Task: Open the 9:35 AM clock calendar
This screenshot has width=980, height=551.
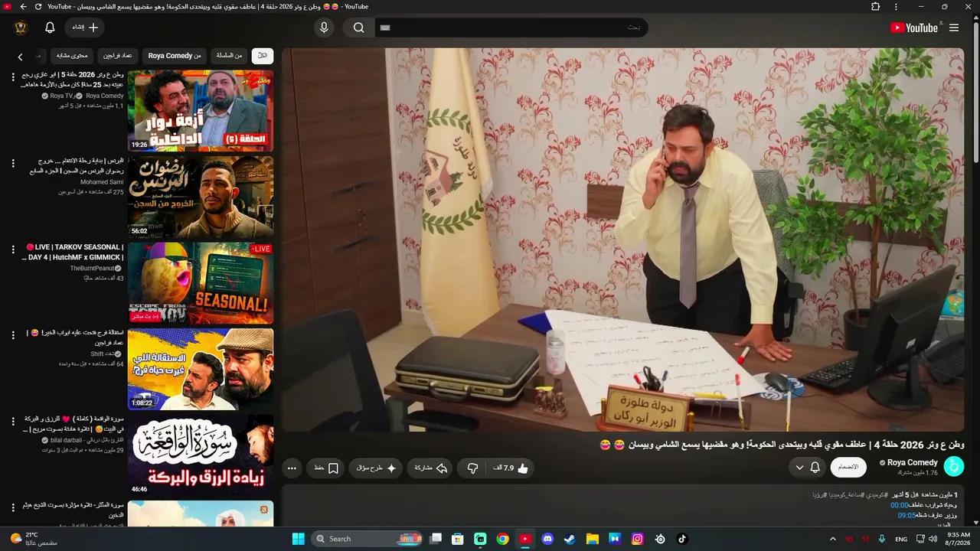Action: (959, 539)
